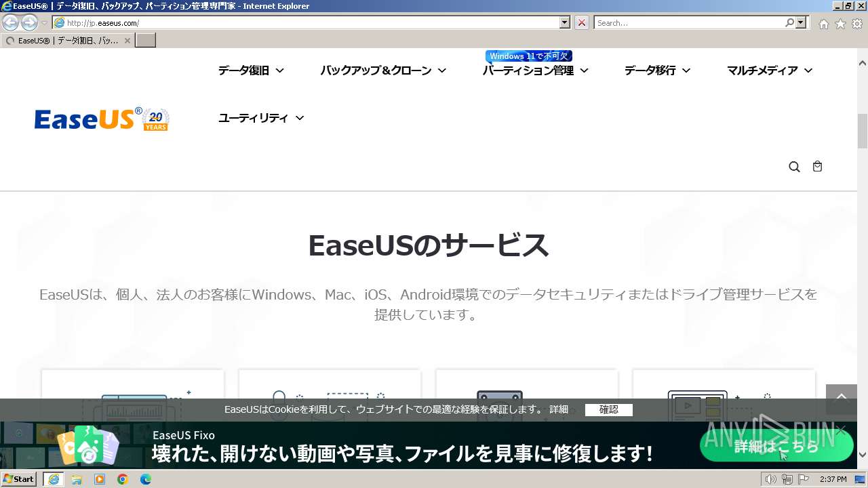The width and height of the screenshot is (868, 488).
Task: Expand the マルチメディア menu
Action: point(770,70)
